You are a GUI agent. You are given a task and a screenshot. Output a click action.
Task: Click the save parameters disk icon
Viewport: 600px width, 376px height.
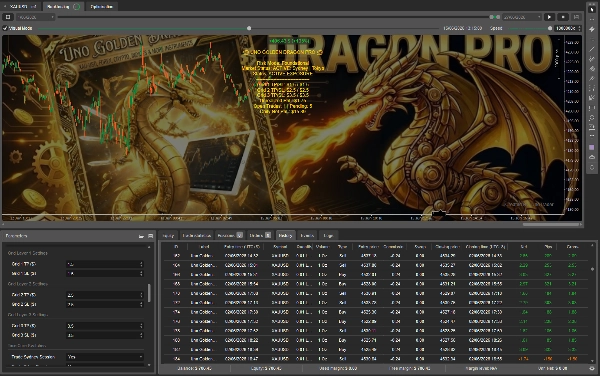click(150, 236)
